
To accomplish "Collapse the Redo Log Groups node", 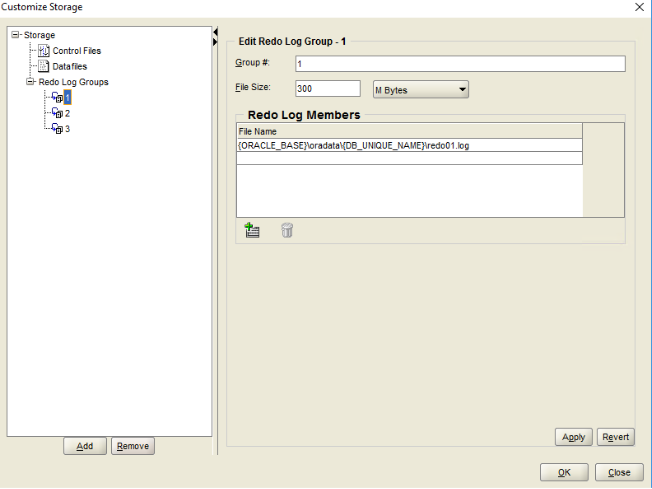I will (x=30, y=82).
